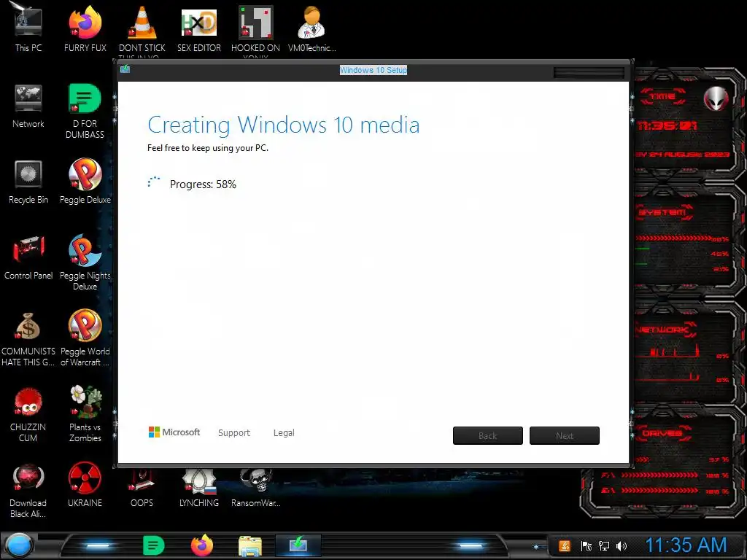Screen dimensions: 747x560
Task: Open the green chat app in taskbar
Action: [x=153, y=545]
